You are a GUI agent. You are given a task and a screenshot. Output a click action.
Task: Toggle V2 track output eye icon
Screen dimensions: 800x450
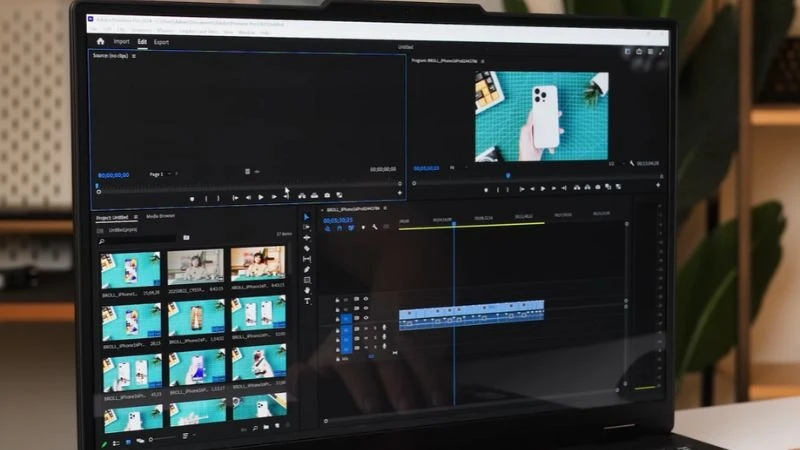(x=366, y=308)
